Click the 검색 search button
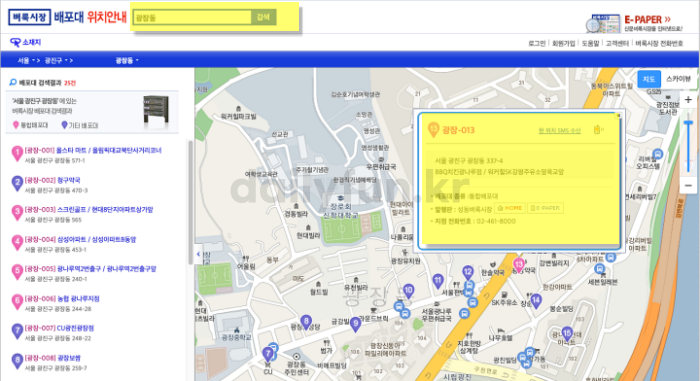 point(263,17)
